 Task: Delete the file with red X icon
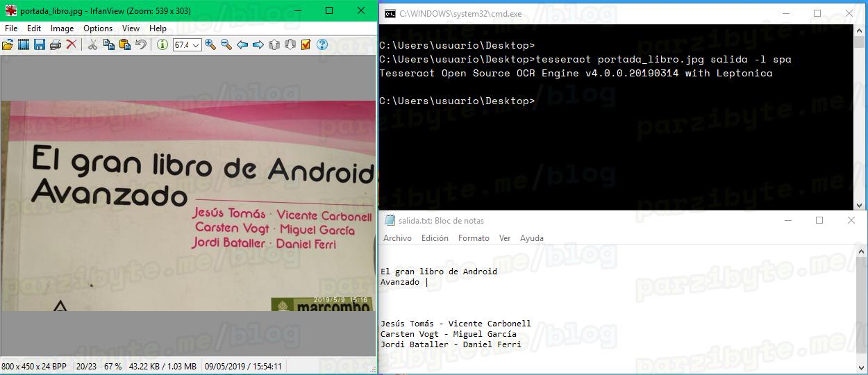(71, 44)
